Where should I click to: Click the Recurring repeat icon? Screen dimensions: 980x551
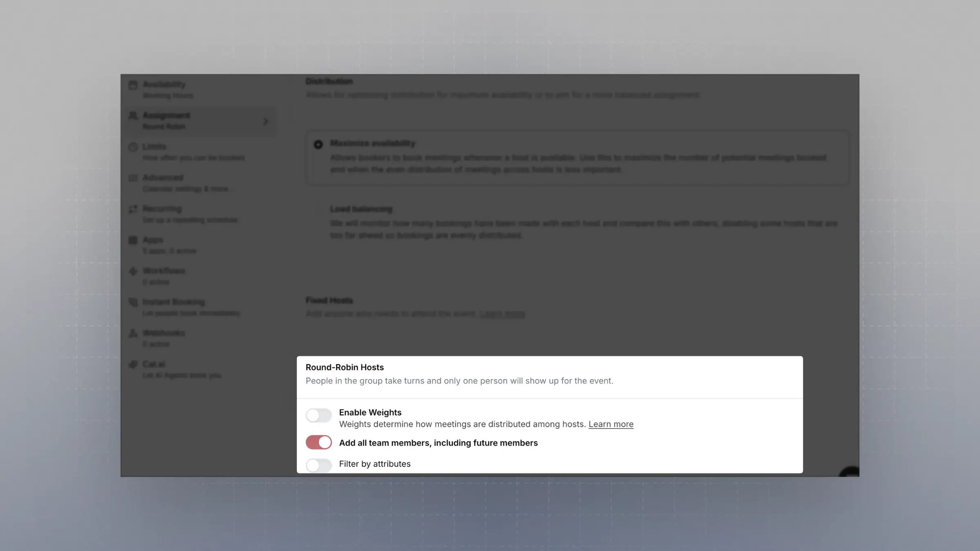[x=133, y=209]
